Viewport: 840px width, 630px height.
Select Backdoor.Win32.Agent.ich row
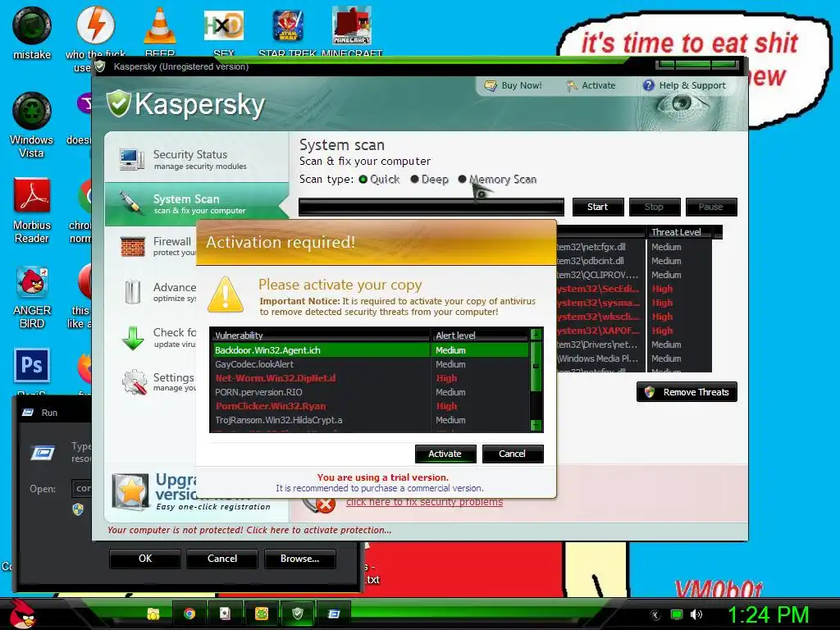click(x=371, y=350)
